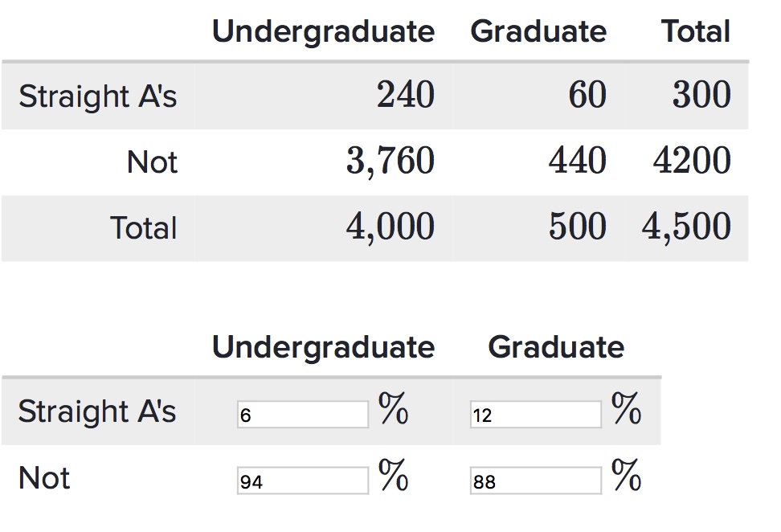
Task: Click the Graduate column header in top table
Action: (538, 31)
